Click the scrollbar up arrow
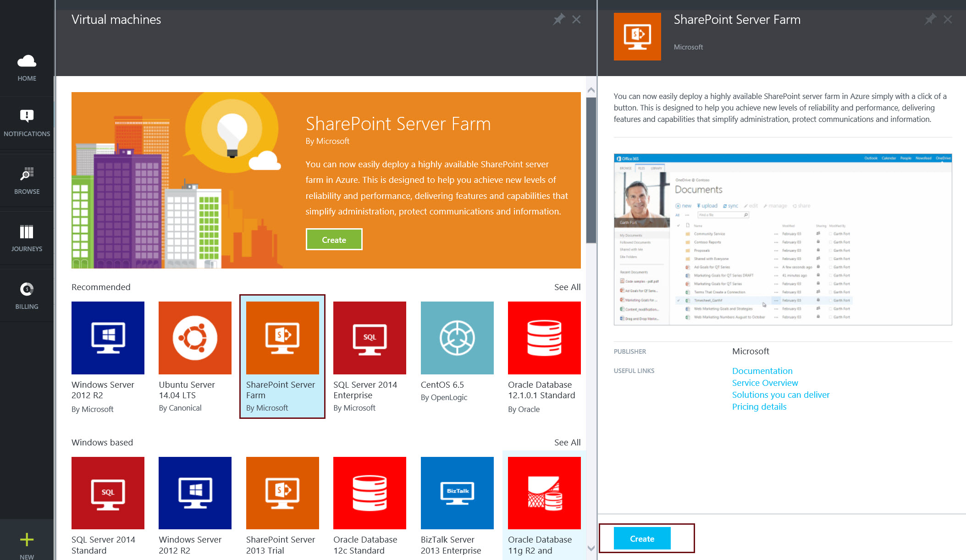 [591, 90]
